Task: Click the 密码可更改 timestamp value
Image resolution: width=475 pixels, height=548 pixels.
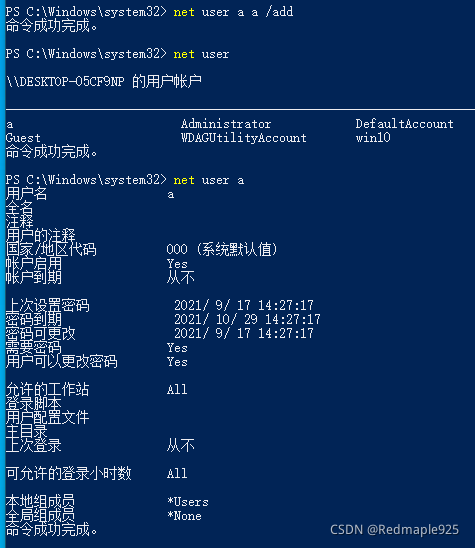Action: [244, 333]
